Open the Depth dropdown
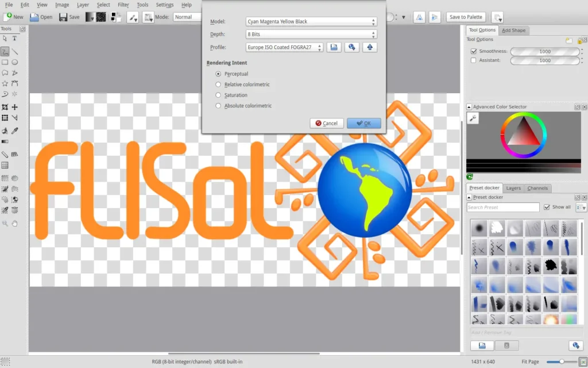 [311, 34]
